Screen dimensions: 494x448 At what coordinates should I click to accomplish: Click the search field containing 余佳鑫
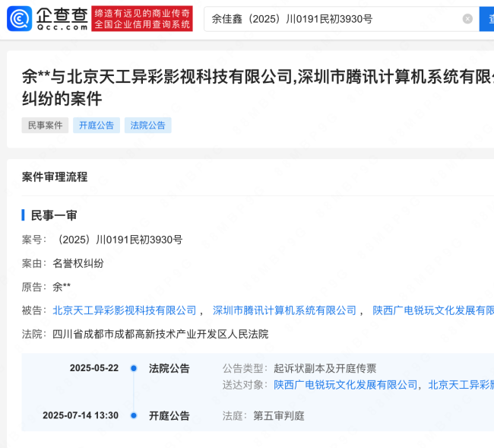334,18
